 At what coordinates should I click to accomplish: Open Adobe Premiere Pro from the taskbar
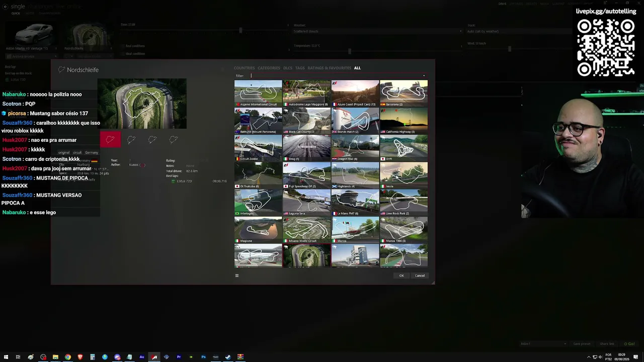(x=179, y=357)
